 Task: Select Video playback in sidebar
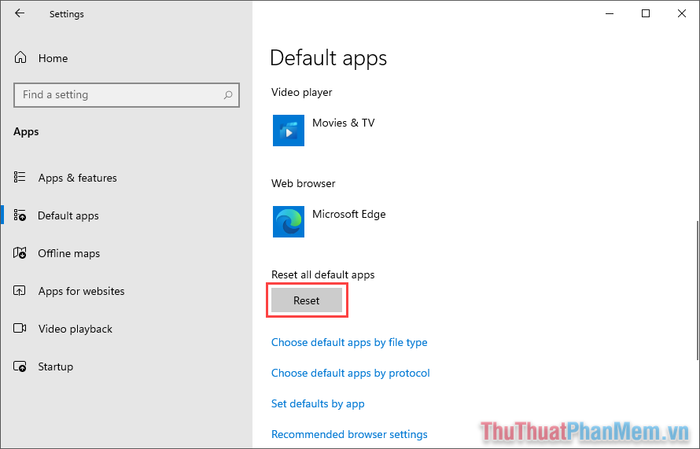pos(75,329)
